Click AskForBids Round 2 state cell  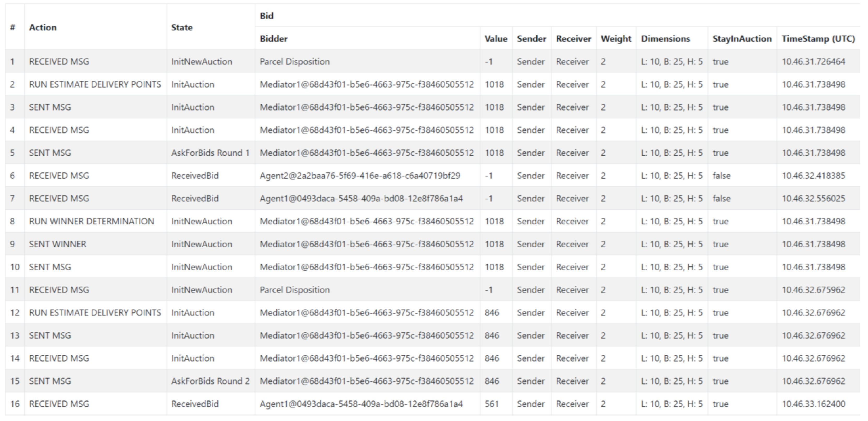210,381
